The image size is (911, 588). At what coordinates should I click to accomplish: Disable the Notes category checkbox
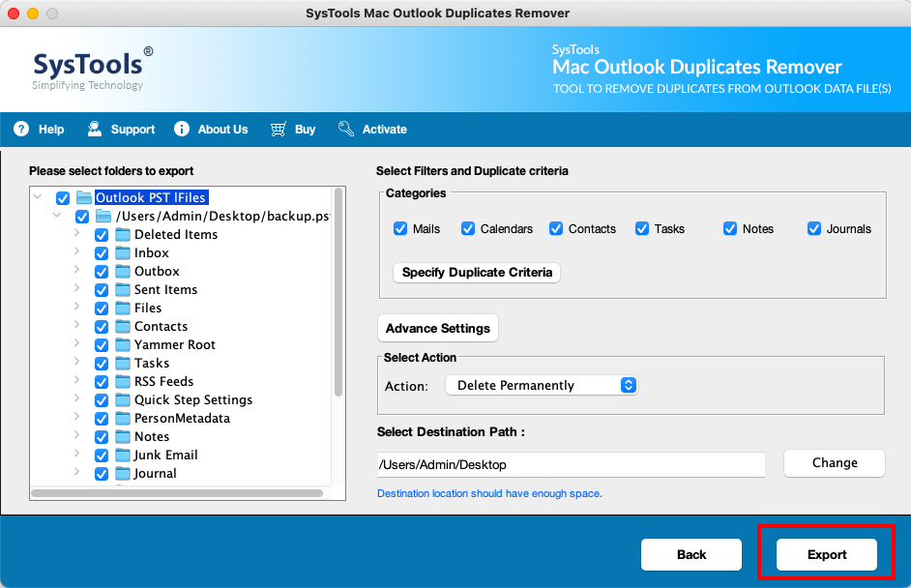pos(730,228)
